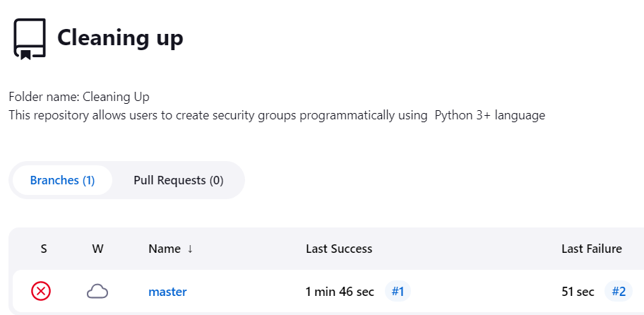Click the repository book icon
644x315 pixels.
coord(30,38)
